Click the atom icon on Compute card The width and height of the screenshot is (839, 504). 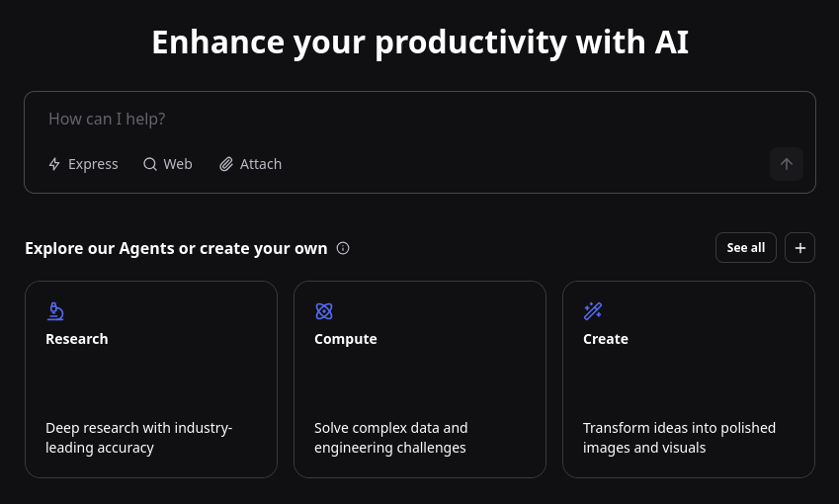tap(324, 311)
